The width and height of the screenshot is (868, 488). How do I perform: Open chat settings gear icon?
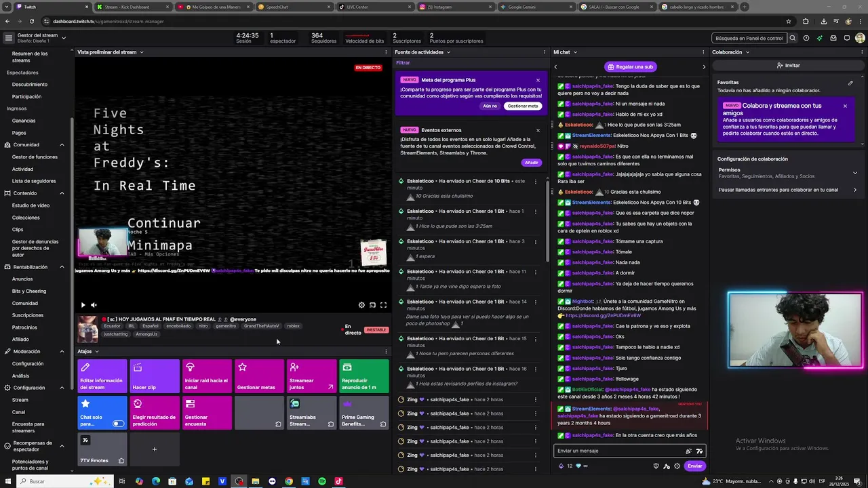(x=677, y=466)
